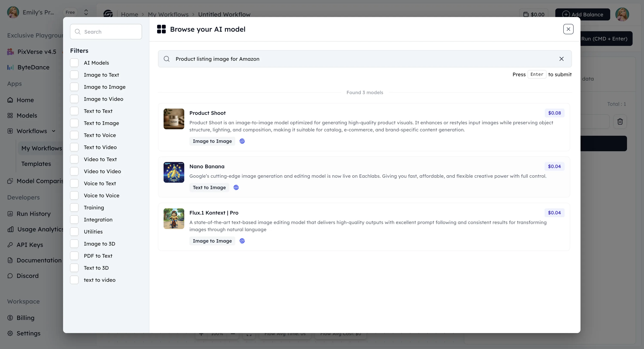The width and height of the screenshot is (644, 349).
Task: Click the filters Search input field
Action: (106, 31)
